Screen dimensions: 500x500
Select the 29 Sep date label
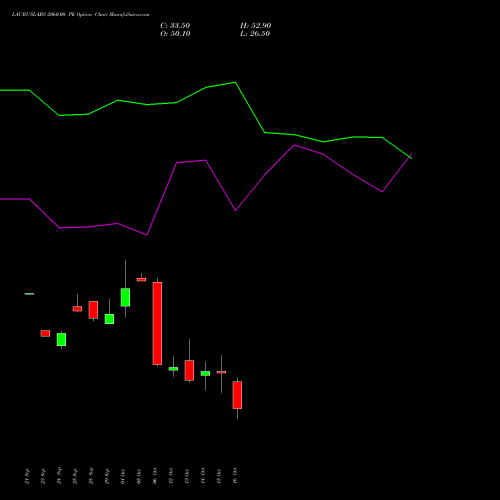(107, 476)
